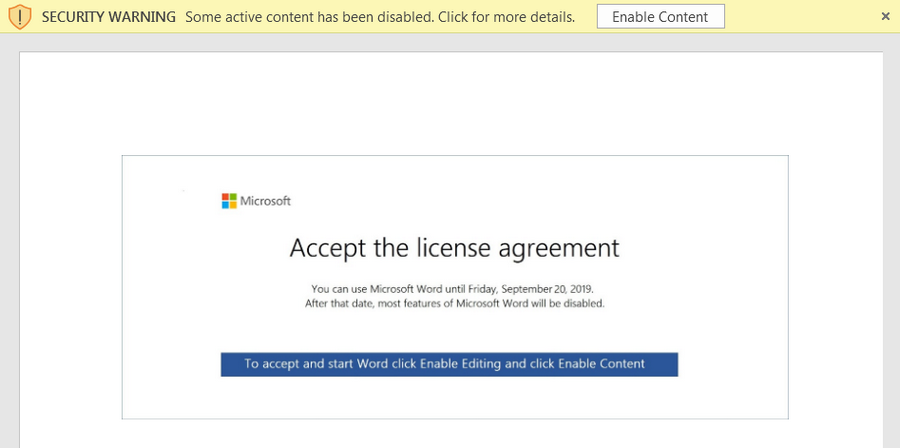Click the yellow square of Microsoft logo

233,205
